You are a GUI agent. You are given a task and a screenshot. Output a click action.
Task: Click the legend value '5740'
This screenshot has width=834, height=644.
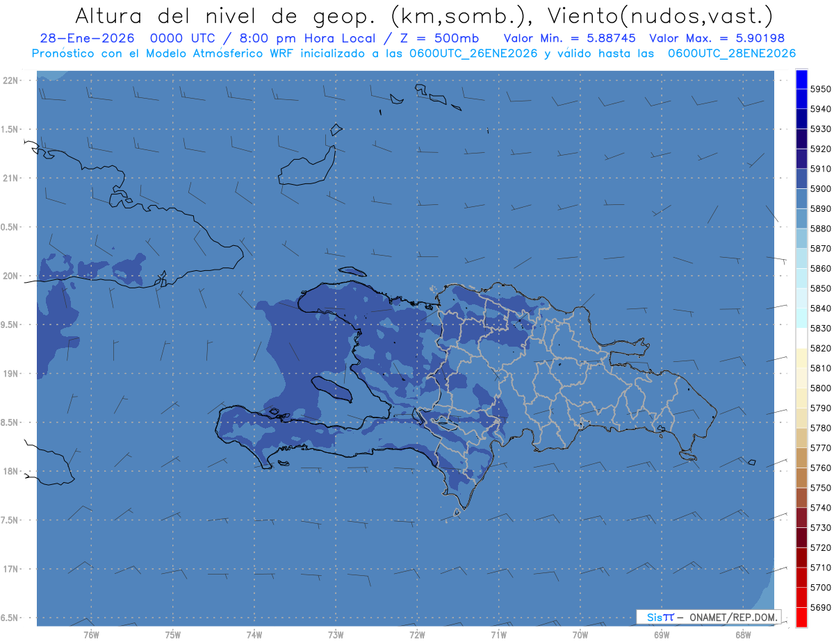click(x=820, y=508)
